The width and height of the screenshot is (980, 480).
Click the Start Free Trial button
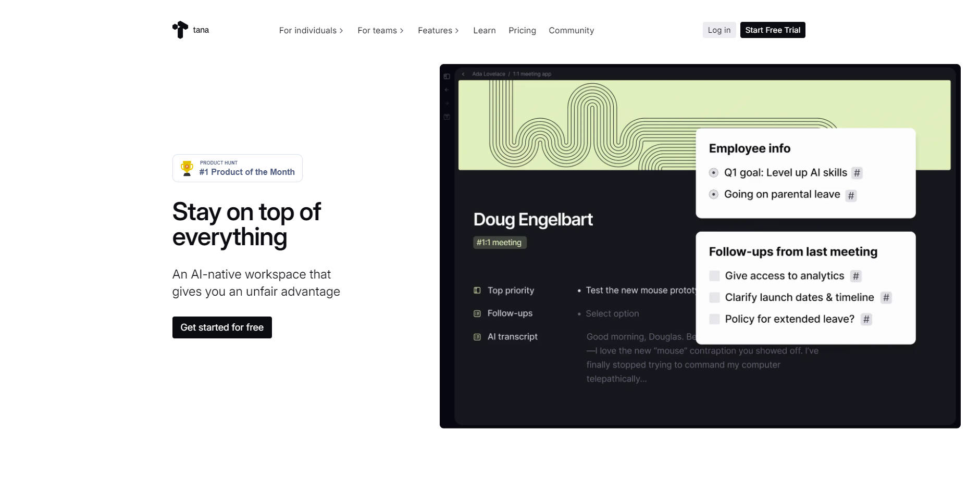pos(772,30)
